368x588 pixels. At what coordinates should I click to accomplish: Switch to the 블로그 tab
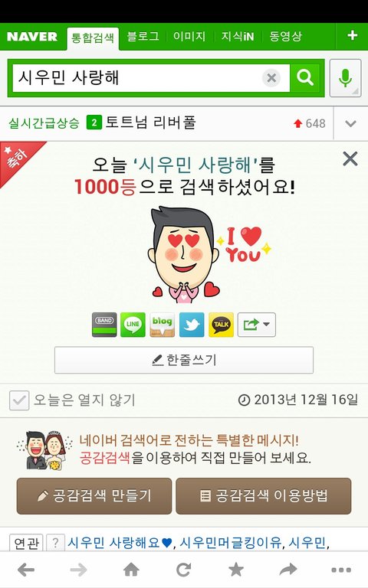[x=143, y=37]
